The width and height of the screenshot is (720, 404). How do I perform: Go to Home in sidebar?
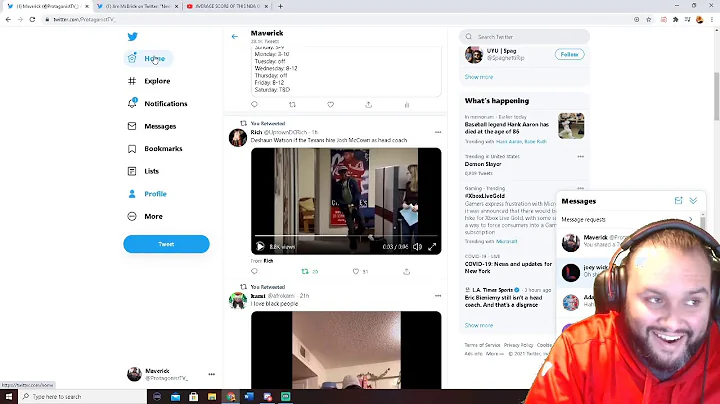148,58
